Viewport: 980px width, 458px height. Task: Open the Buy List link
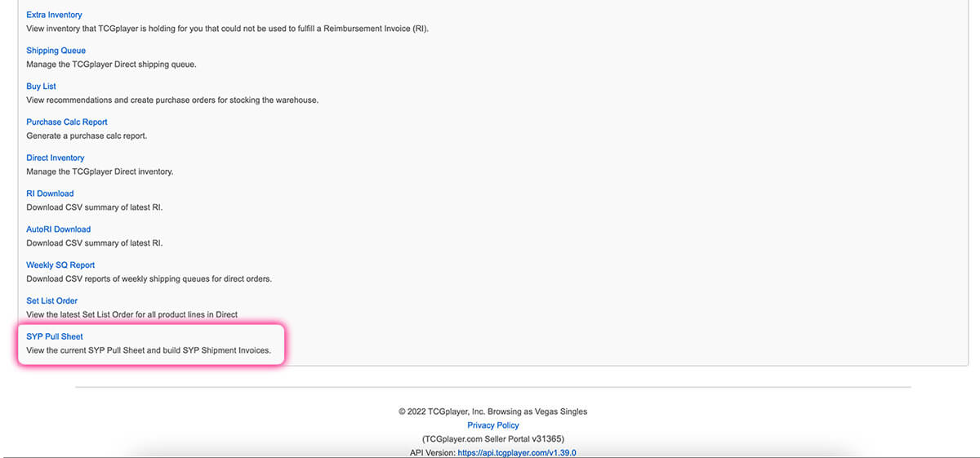click(x=41, y=87)
